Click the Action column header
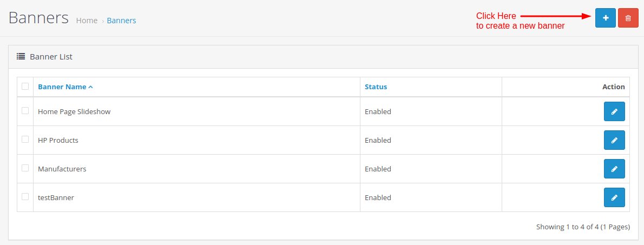 [614, 87]
